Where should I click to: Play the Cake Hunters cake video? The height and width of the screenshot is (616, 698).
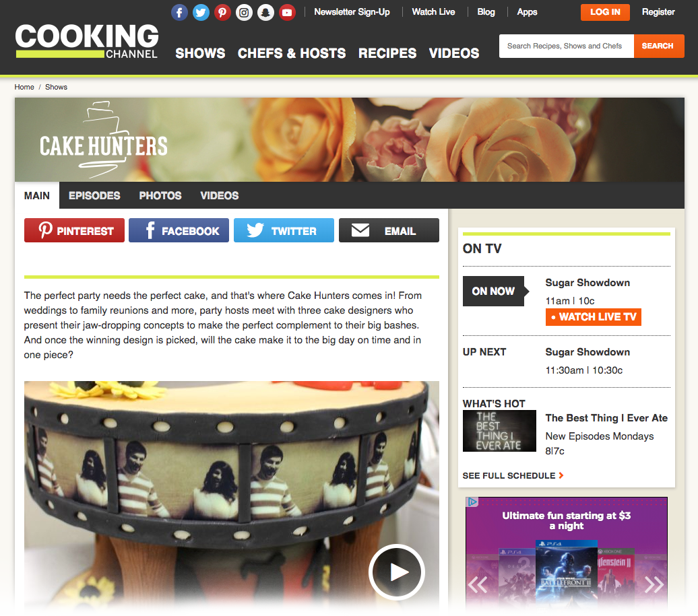(397, 572)
